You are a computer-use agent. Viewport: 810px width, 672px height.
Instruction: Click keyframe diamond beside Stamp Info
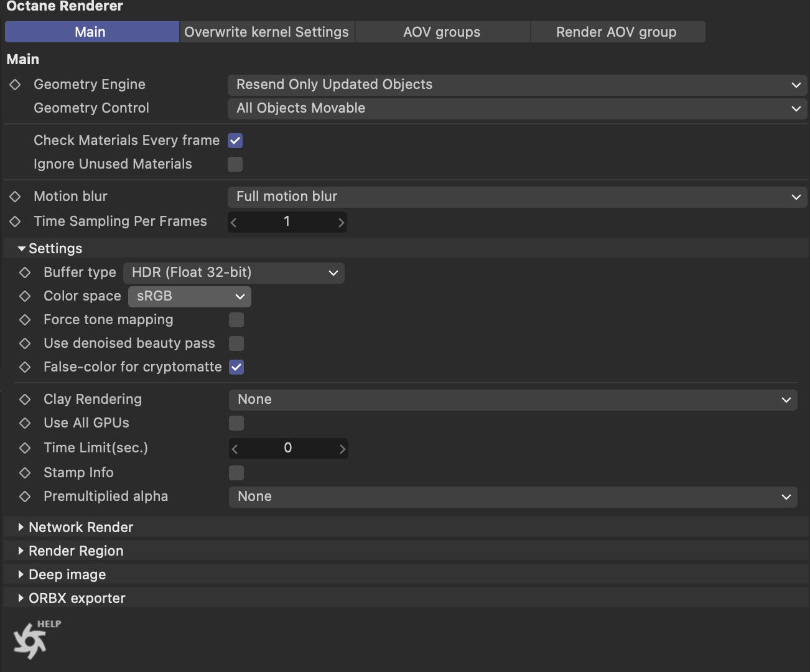(x=25, y=473)
